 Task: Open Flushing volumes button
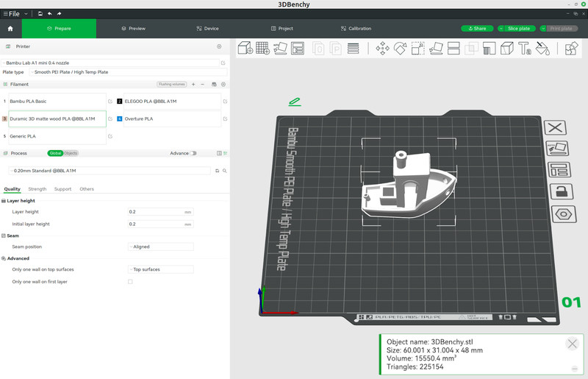tap(172, 85)
